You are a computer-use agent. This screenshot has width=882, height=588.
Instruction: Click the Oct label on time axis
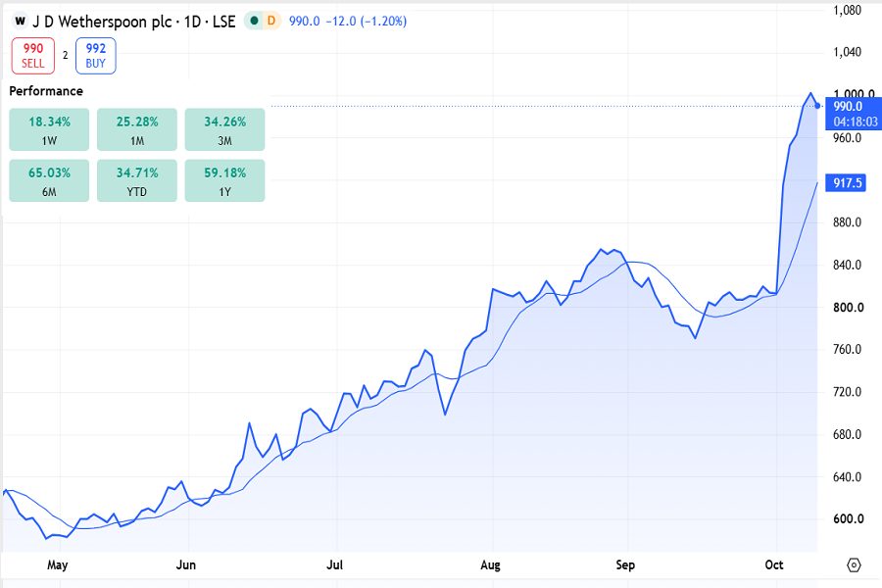click(x=774, y=564)
